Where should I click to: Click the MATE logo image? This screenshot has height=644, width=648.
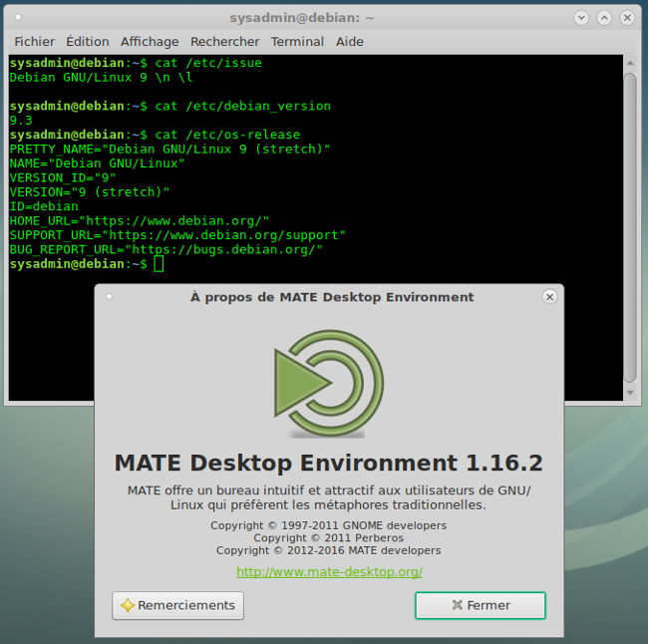329,384
